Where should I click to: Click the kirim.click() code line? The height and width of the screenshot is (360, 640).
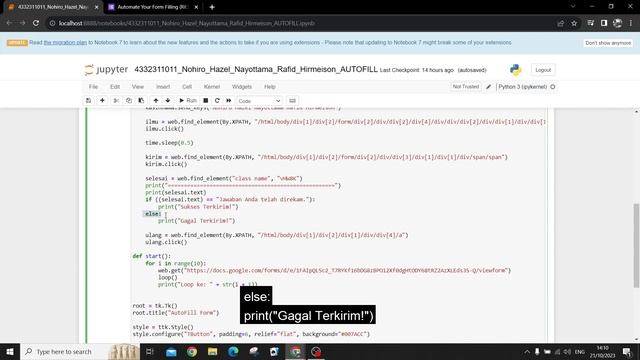coord(166,164)
